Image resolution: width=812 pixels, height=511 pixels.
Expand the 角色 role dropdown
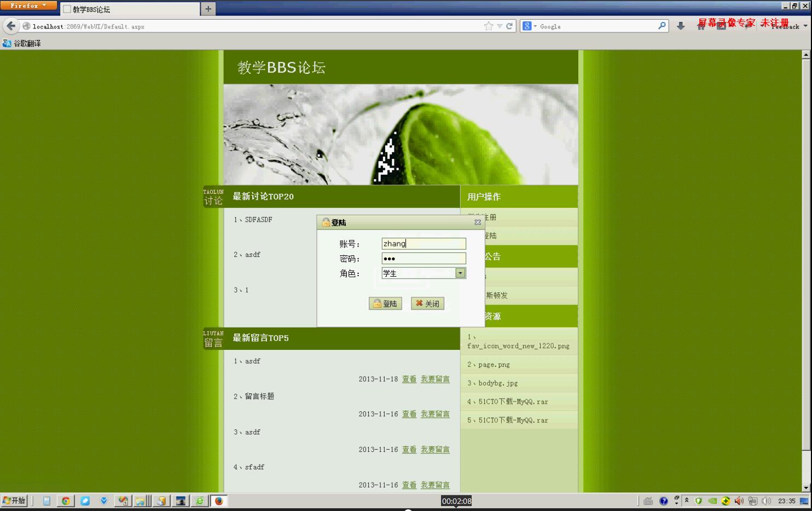point(460,273)
